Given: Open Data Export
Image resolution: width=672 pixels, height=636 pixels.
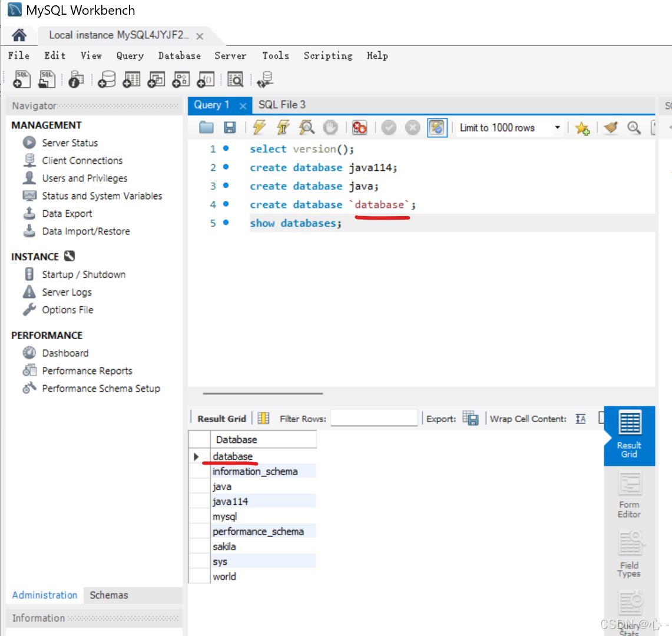Looking at the screenshot, I should point(67,213).
